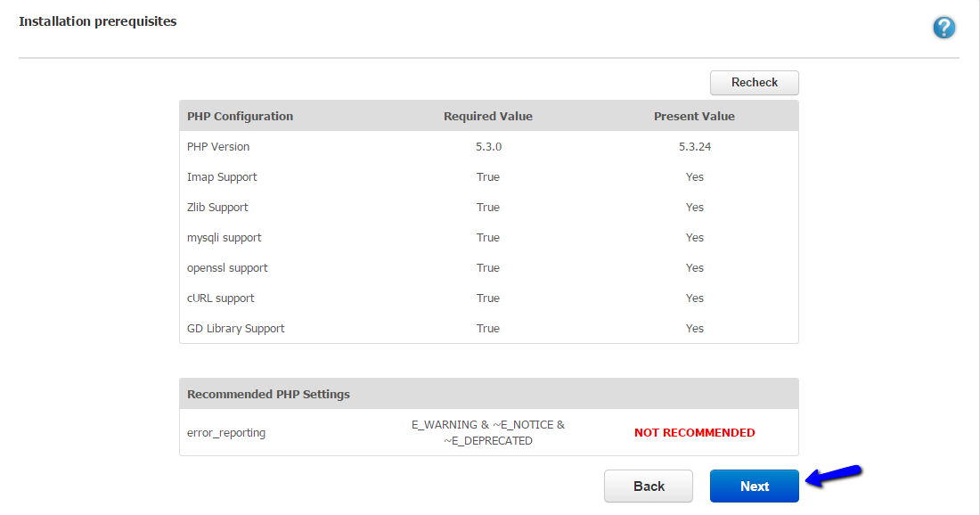The height and width of the screenshot is (515, 980).
Task: Click the Recommended PHP Settings section header
Action: tap(268, 394)
